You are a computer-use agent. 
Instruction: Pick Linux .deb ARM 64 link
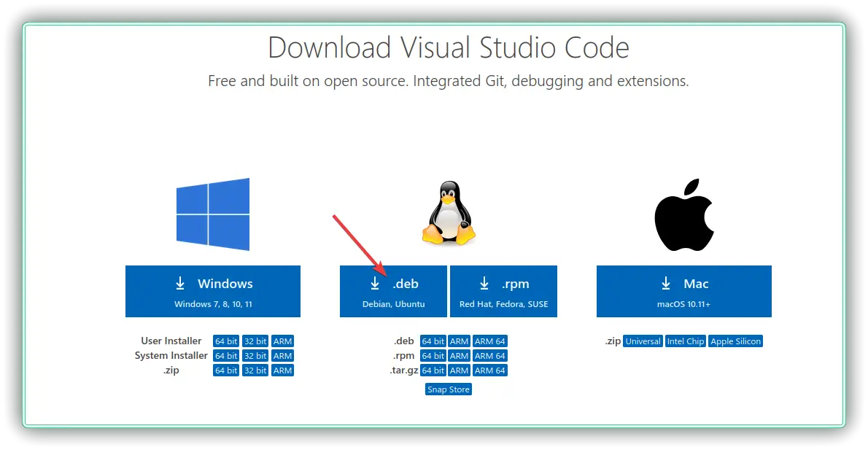[x=490, y=341]
